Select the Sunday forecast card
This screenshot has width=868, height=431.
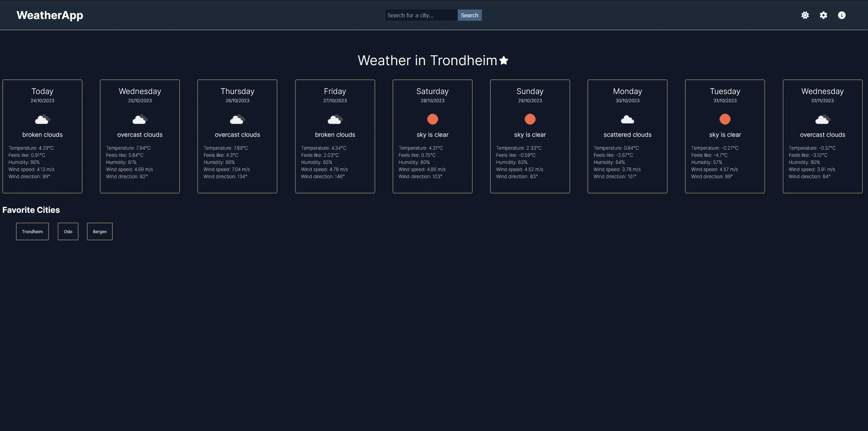click(530, 136)
